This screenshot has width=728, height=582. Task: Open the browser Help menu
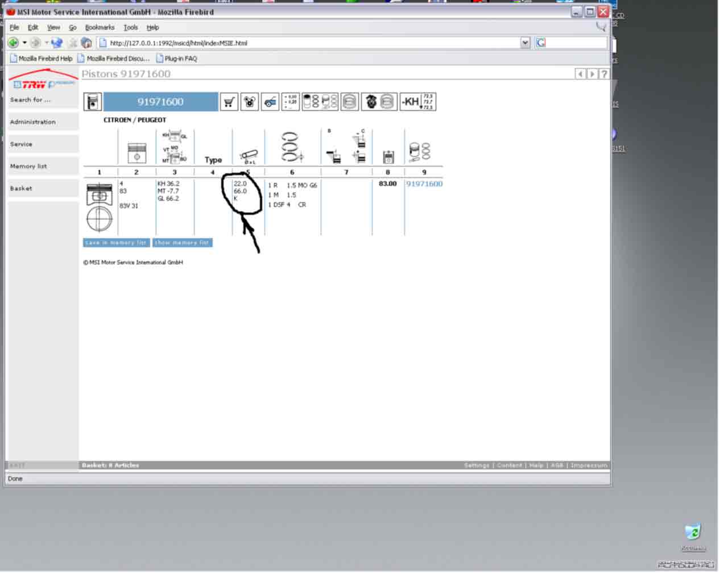152,27
